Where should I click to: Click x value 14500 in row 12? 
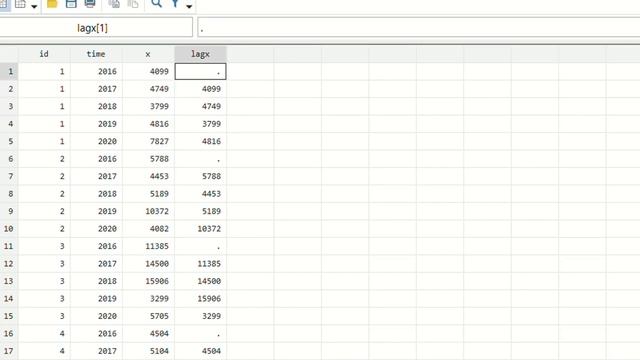(149, 264)
